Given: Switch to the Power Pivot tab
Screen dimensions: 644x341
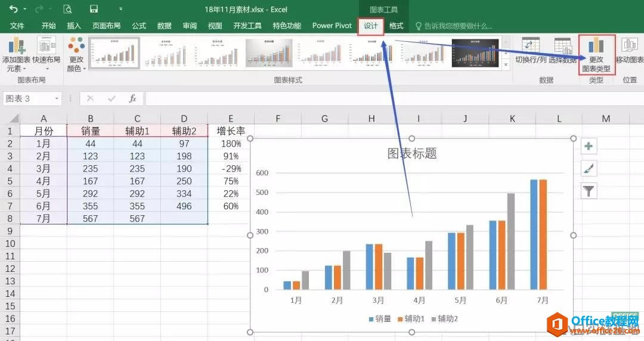Looking at the screenshot, I should [x=332, y=26].
